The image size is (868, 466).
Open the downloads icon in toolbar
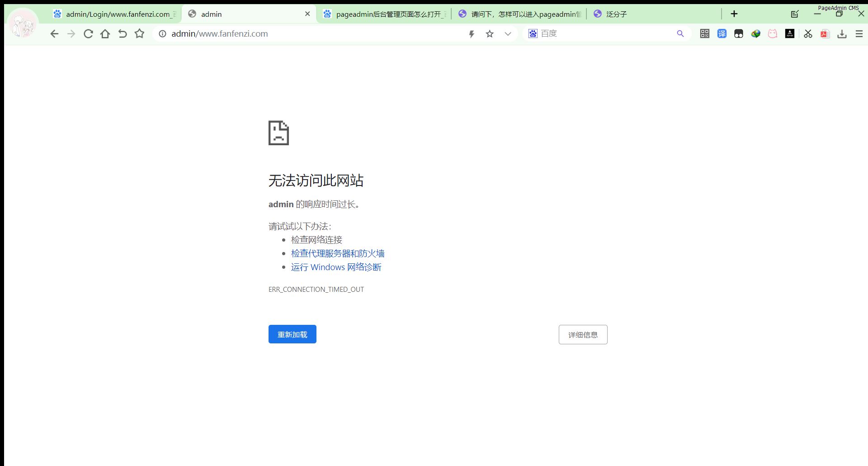tap(842, 34)
